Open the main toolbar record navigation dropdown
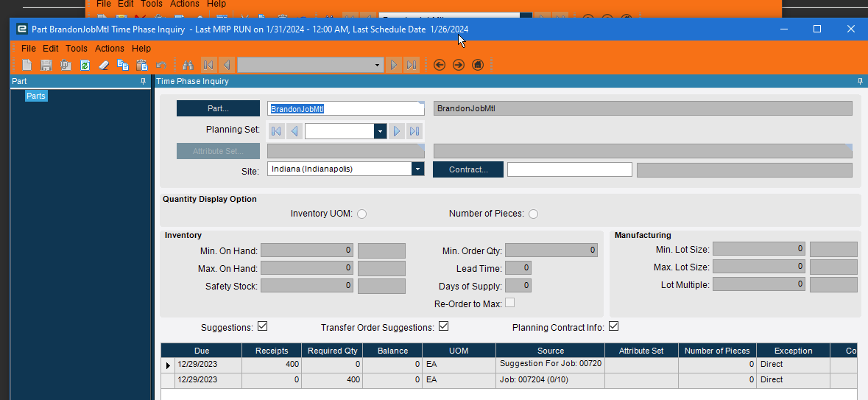 point(378,65)
